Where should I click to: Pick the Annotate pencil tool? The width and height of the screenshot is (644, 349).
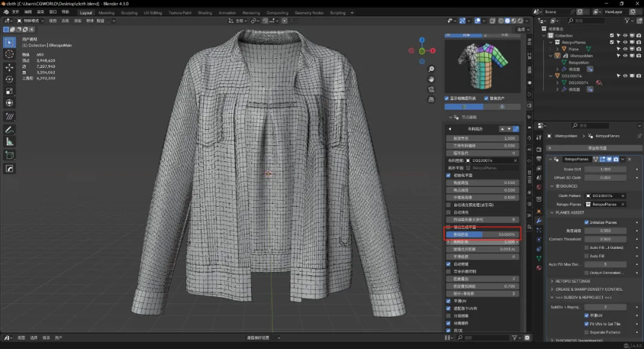point(10,129)
